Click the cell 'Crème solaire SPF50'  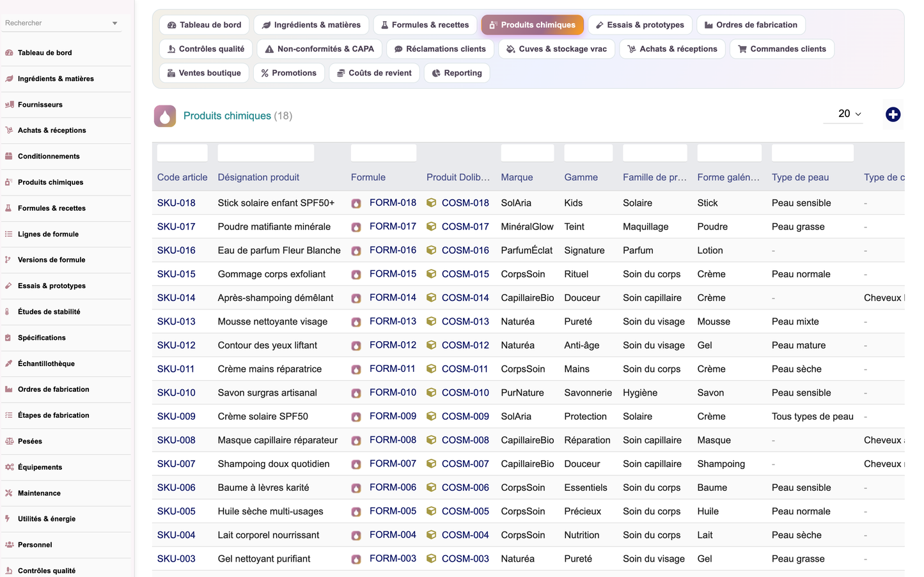tap(263, 417)
